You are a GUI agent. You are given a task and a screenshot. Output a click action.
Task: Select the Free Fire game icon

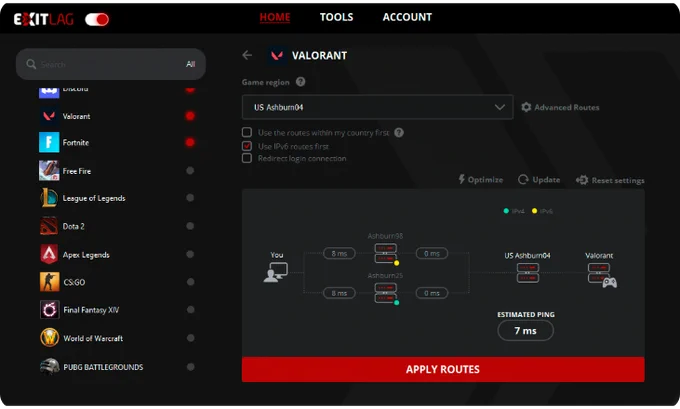tap(49, 170)
